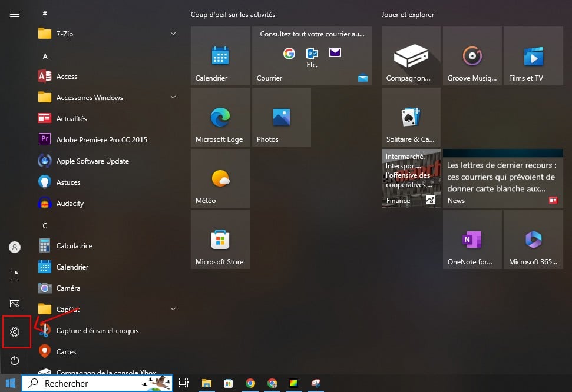Launch Access from the app list

click(108, 76)
